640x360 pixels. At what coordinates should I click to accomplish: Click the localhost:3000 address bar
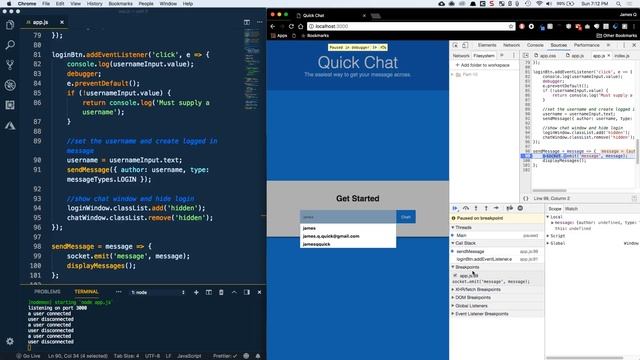(411, 26)
